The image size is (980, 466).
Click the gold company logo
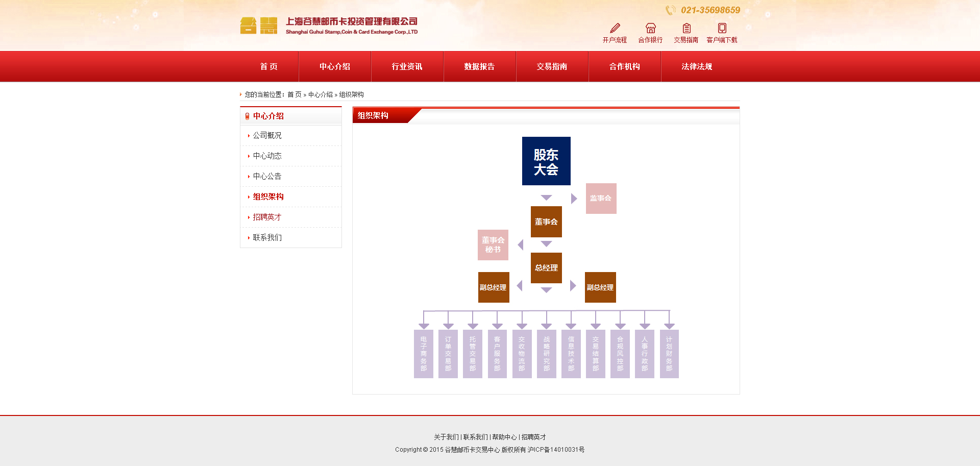(259, 26)
